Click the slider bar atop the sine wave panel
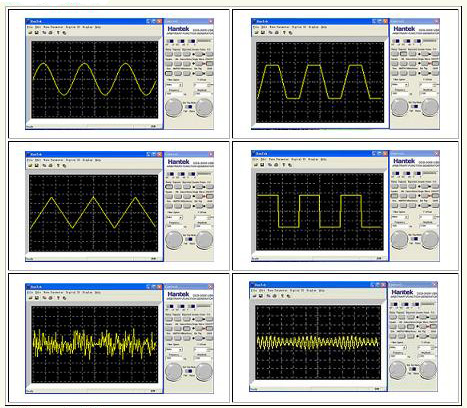Image resolution: width=467 pixels, height=408 pixels. click(205, 41)
